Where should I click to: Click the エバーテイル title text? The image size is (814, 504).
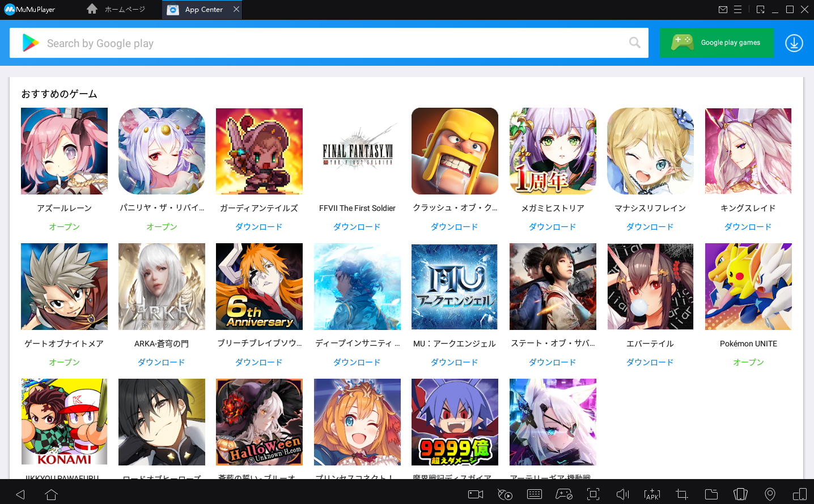click(x=650, y=344)
